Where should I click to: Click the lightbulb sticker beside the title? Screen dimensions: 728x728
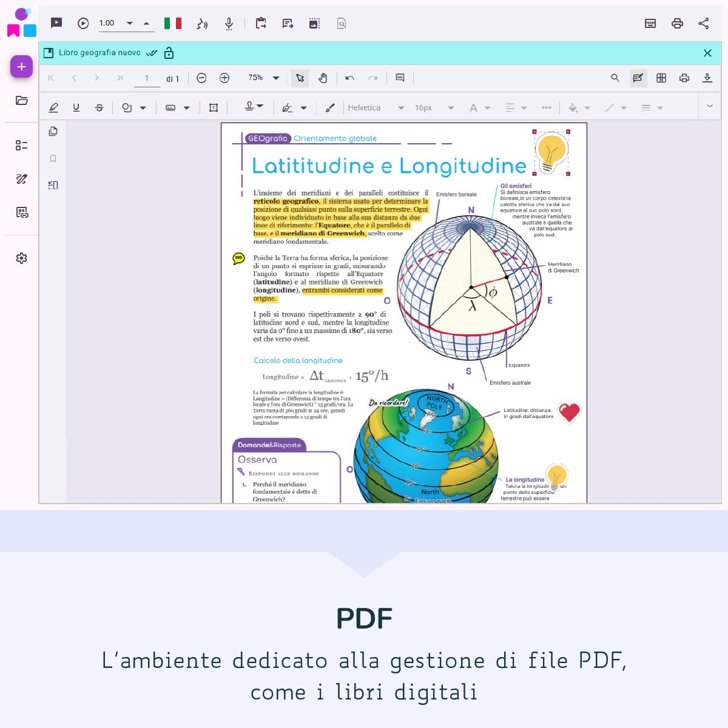pyautogui.click(x=551, y=152)
